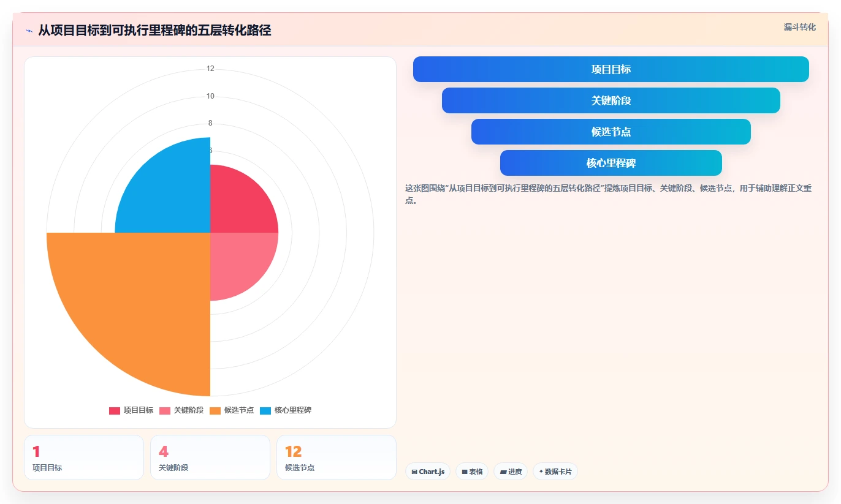This screenshot has width=841, height=504.
Task: Select the 进度 chip
Action: click(x=511, y=472)
